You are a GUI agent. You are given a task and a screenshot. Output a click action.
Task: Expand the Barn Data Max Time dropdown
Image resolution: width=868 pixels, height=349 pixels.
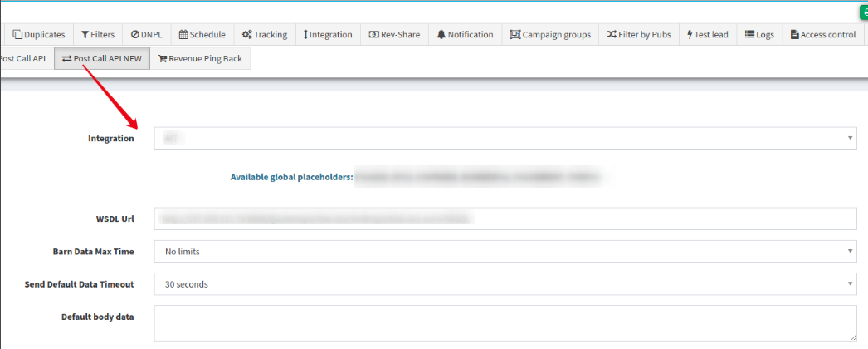[505, 251]
